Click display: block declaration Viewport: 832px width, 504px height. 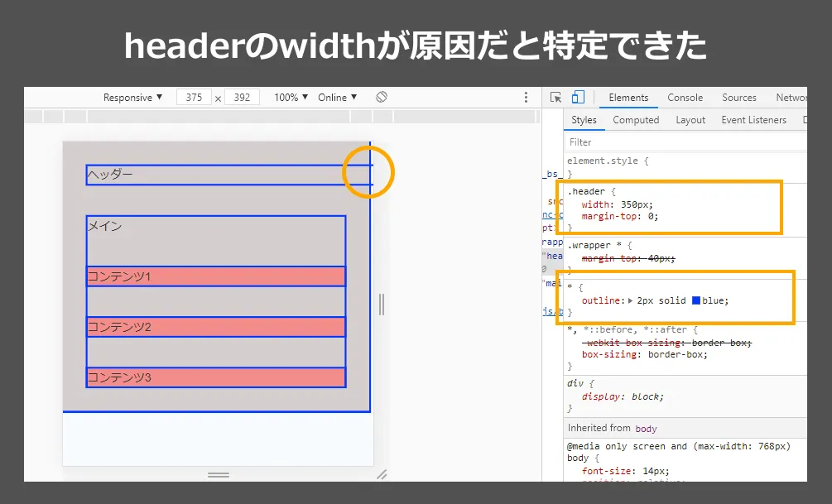tap(623, 397)
